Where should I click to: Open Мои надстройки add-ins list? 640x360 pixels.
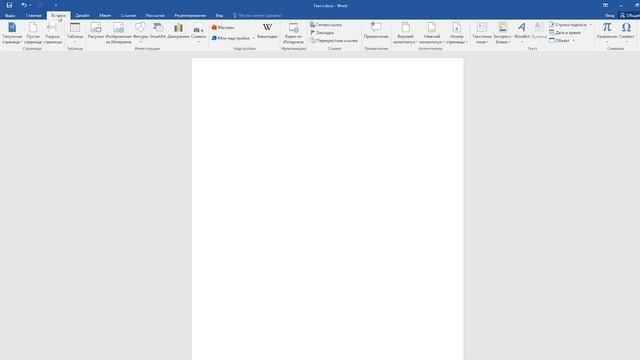tap(233, 38)
